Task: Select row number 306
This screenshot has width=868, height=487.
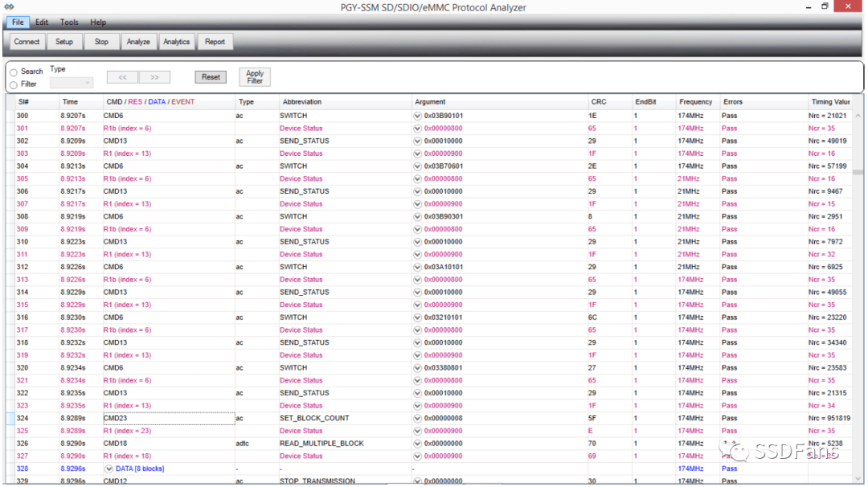Action: pyautogui.click(x=23, y=191)
